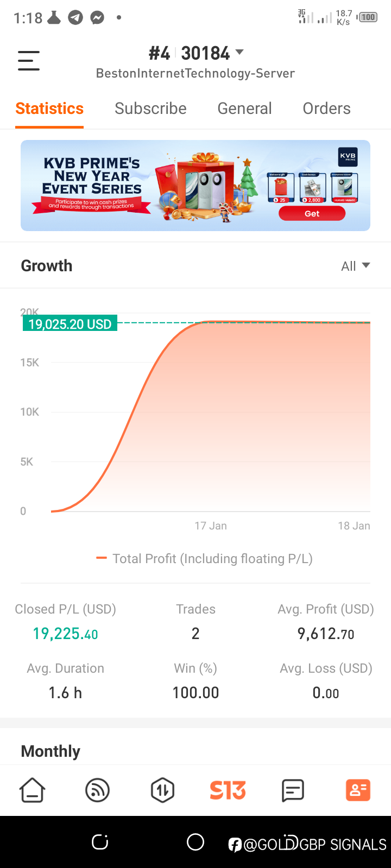The height and width of the screenshot is (868, 391).
Task: Open the Growth period All dropdown
Action: (356, 266)
